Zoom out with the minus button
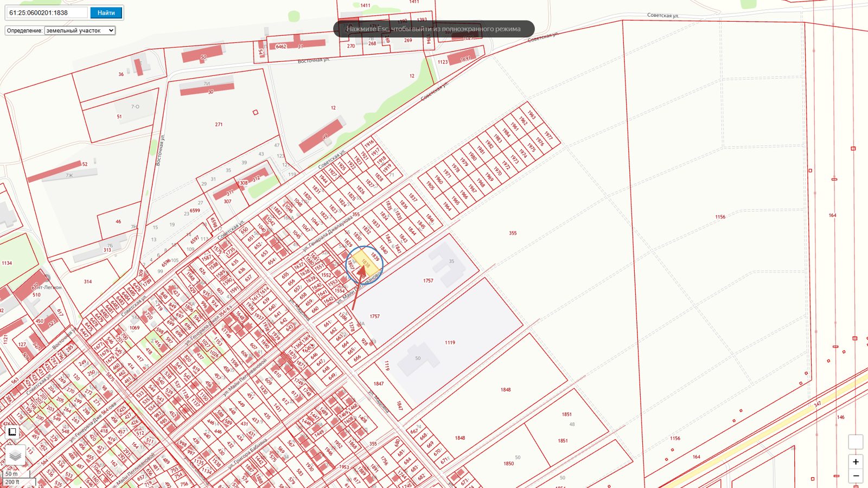Viewport: 868px width, 488px height. pyautogui.click(x=856, y=476)
